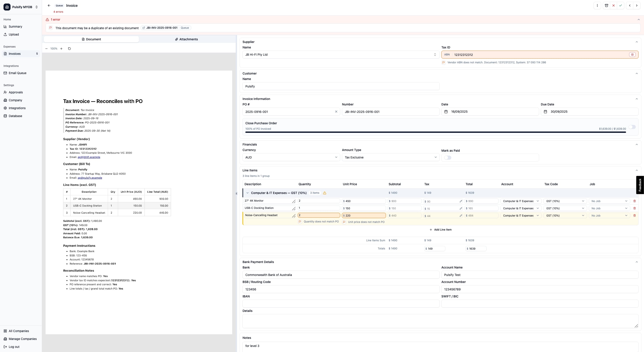Click the red X reject icon

coord(614,5)
